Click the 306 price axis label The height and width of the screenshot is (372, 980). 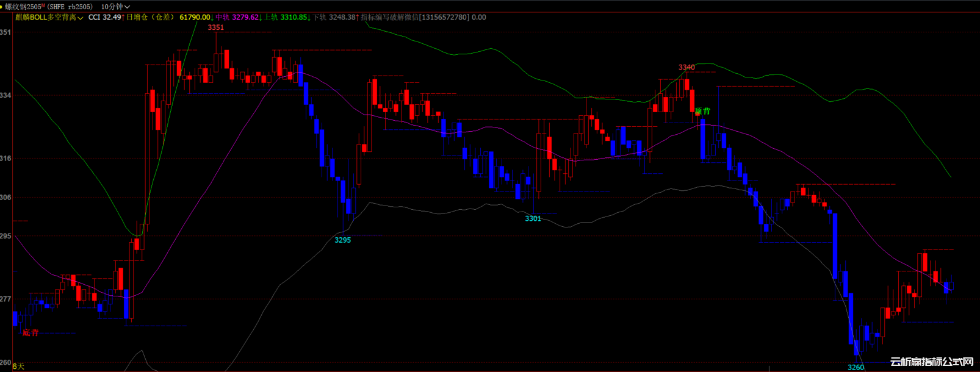coord(5,197)
